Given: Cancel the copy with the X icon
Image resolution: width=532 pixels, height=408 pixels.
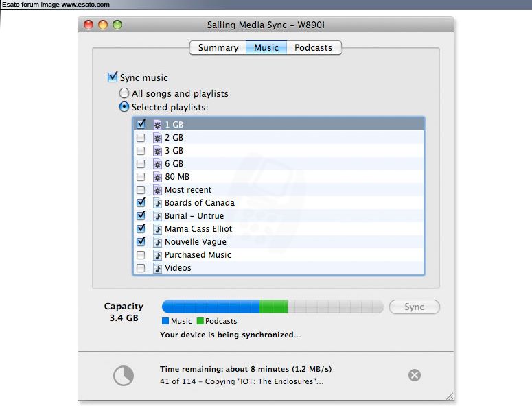Looking at the screenshot, I should click(414, 375).
